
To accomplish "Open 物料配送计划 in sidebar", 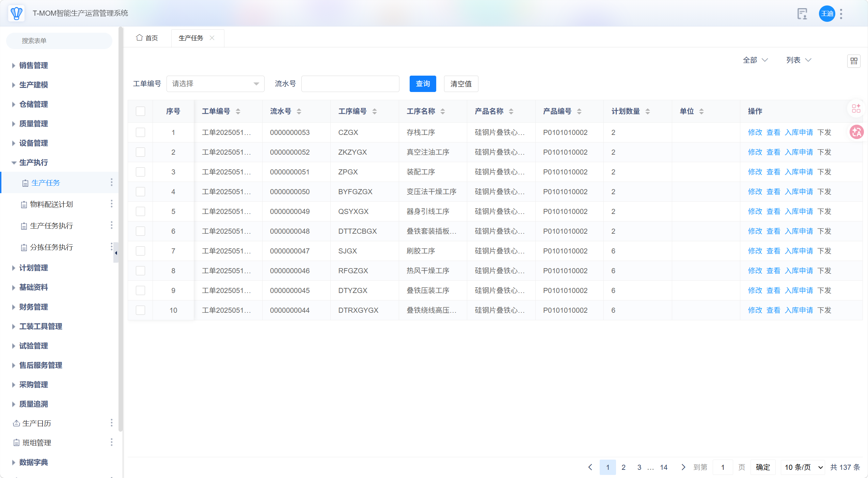I will coord(51,204).
